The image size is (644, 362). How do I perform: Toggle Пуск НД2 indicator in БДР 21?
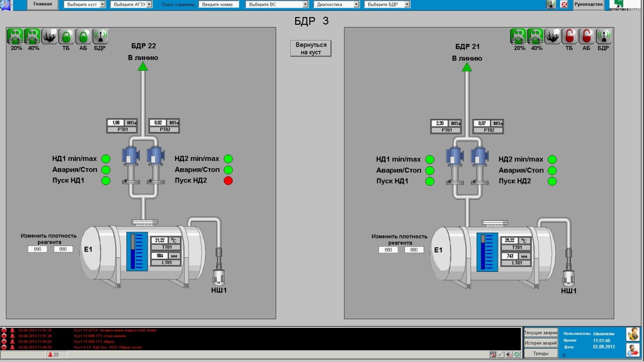[552, 181]
